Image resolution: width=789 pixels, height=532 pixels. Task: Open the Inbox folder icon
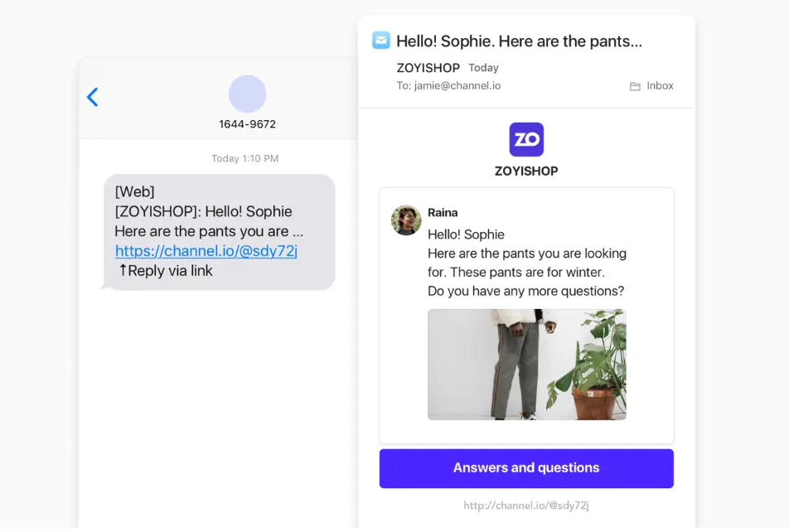(635, 86)
